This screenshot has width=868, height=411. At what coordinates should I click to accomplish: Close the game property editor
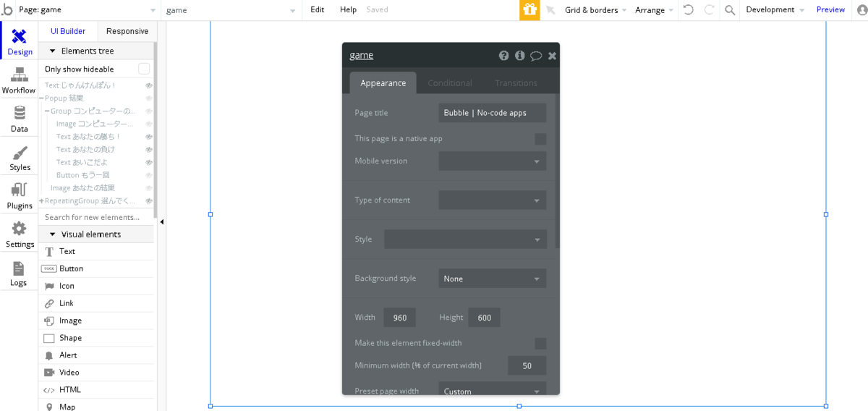click(x=552, y=56)
